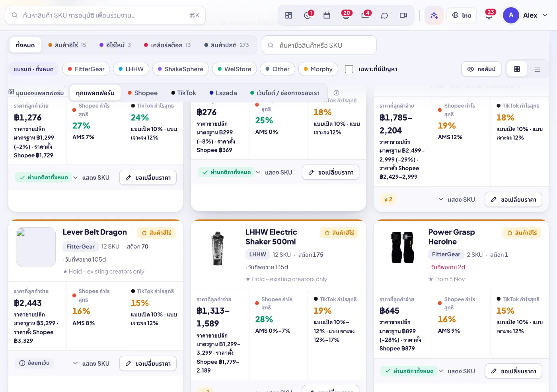
Task: Open the คอลัมน์ columns button
Action: pos(481,69)
